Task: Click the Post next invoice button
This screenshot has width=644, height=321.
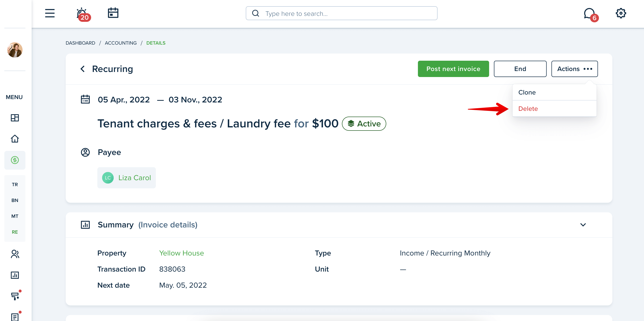Action: 453,69
